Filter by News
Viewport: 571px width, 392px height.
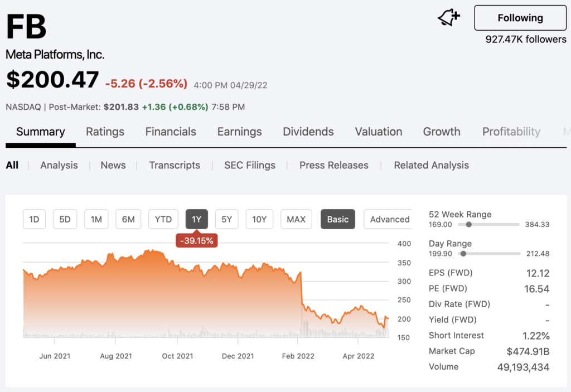tap(113, 166)
